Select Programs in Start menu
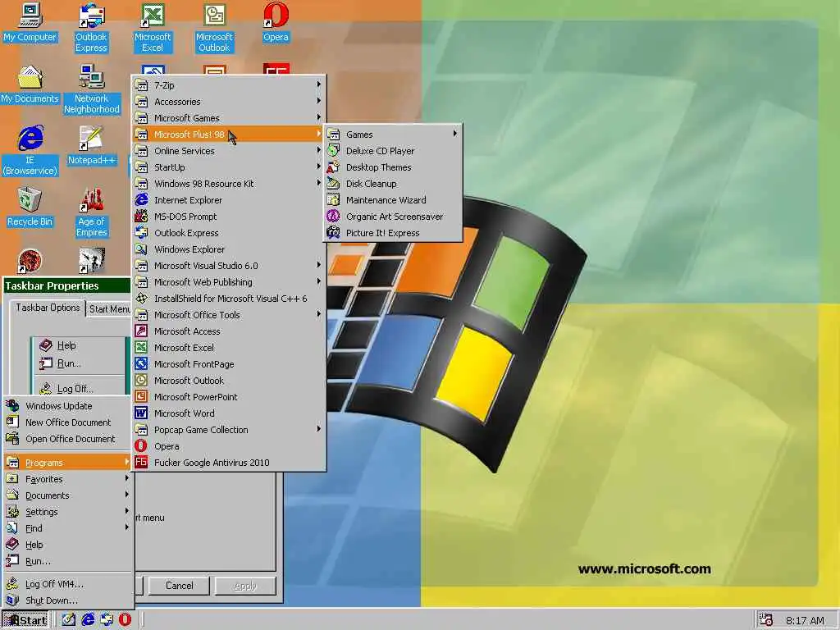Image resolution: width=840 pixels, height=630 pixels. pos(67,463)
